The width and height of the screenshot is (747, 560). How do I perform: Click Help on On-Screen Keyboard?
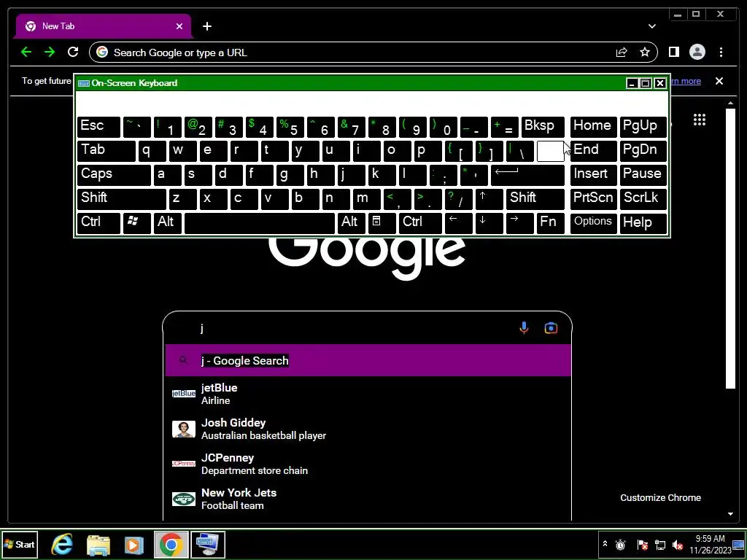[x=643, y=222]
